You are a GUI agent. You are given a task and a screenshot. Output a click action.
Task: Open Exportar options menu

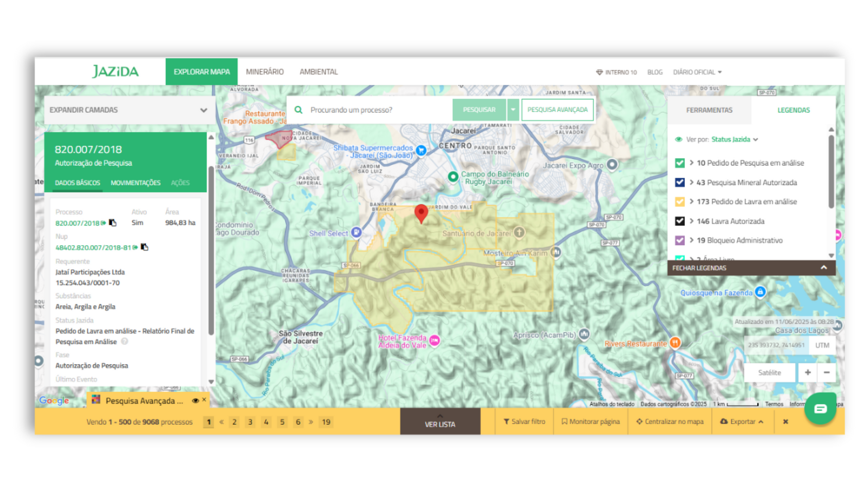tap(742, 421)
